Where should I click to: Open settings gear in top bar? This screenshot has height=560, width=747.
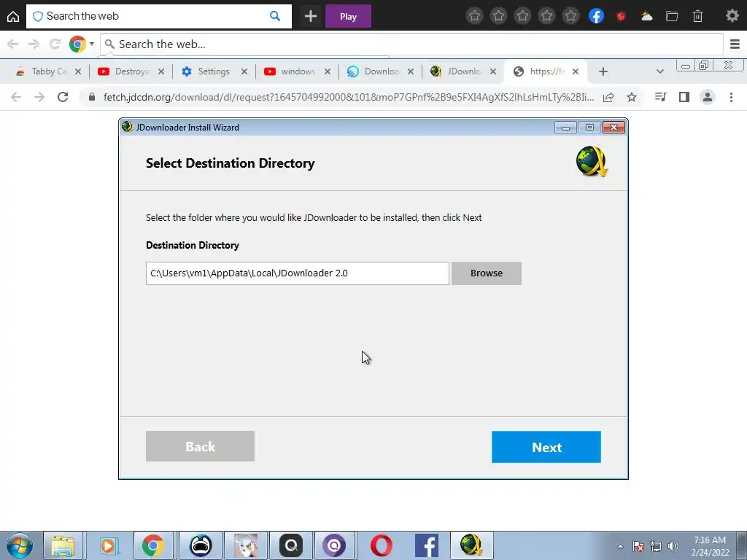click(732, 16)
